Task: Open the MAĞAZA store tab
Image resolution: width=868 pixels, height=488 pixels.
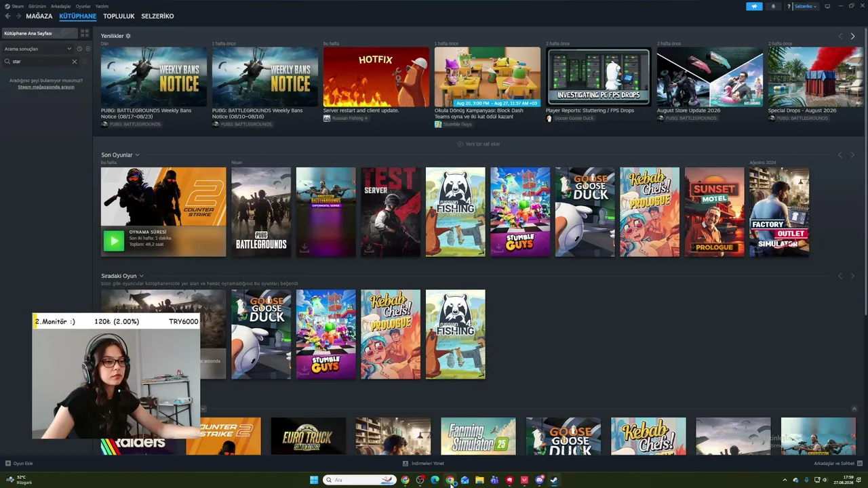Action: click(x=39, y=16)
